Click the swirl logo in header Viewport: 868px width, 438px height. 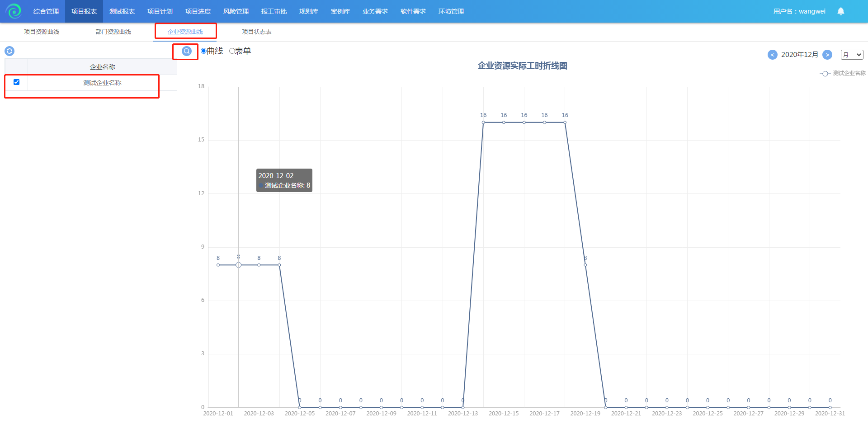pos(14,11)
